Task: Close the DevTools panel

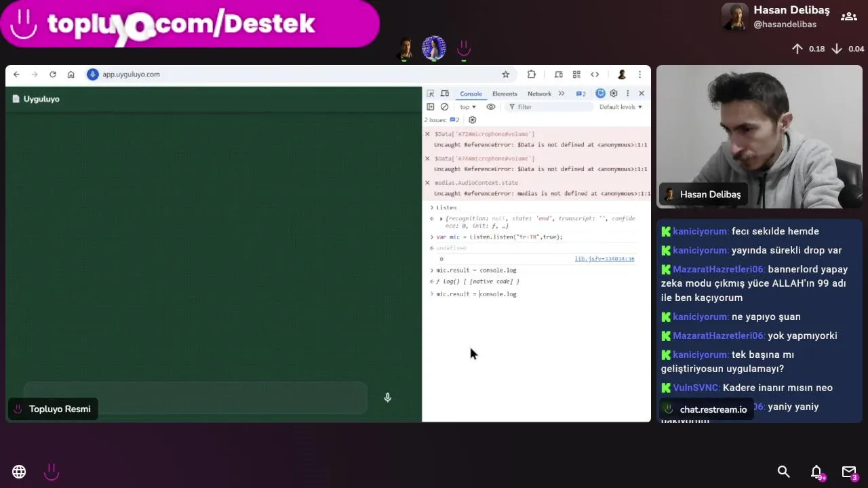Action: click(x=642, y=94)
